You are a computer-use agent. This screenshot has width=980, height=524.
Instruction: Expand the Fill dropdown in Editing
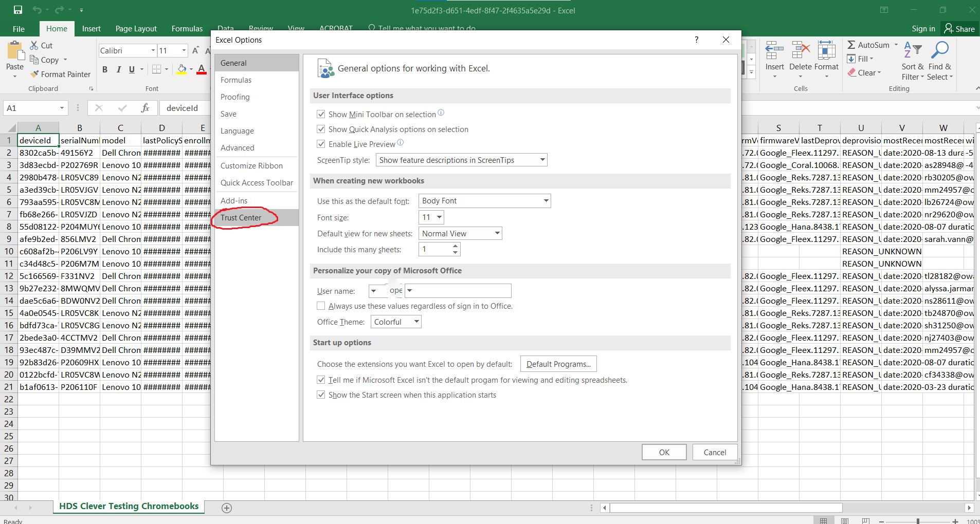tap(872, 59)
